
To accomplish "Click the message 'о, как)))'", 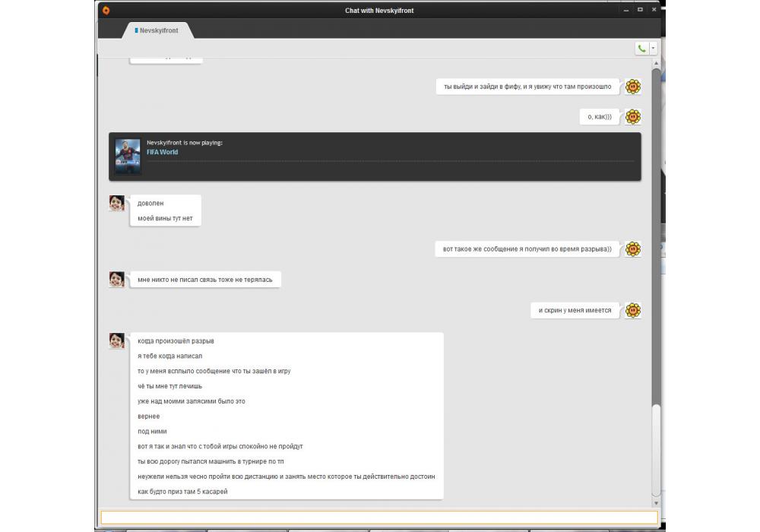I will [600, 117].
